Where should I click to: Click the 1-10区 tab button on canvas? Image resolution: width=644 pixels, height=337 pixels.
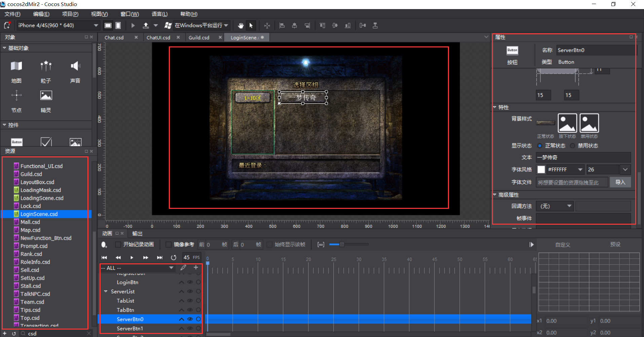(253, 98)
